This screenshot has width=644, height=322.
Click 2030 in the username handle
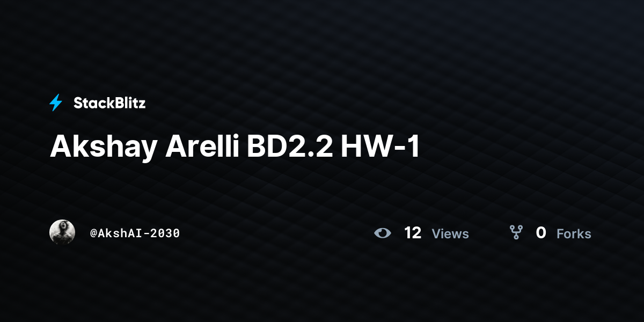[x=167, y=233]
